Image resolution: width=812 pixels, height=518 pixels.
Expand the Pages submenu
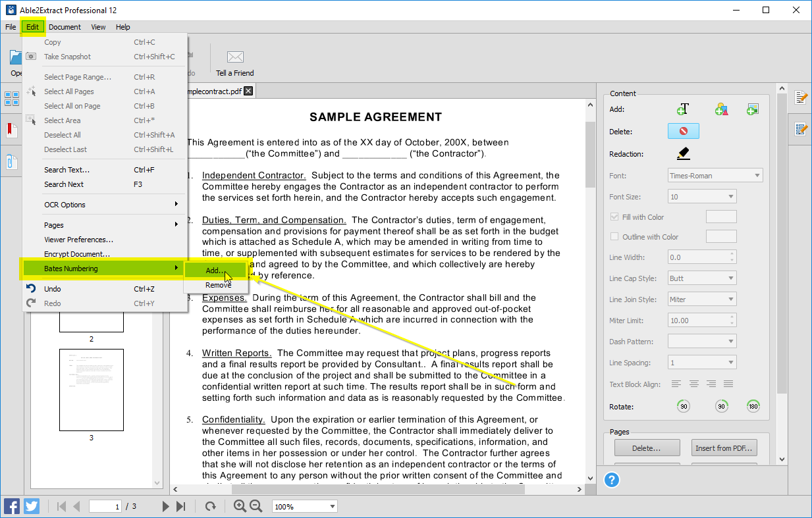point(105,225)
